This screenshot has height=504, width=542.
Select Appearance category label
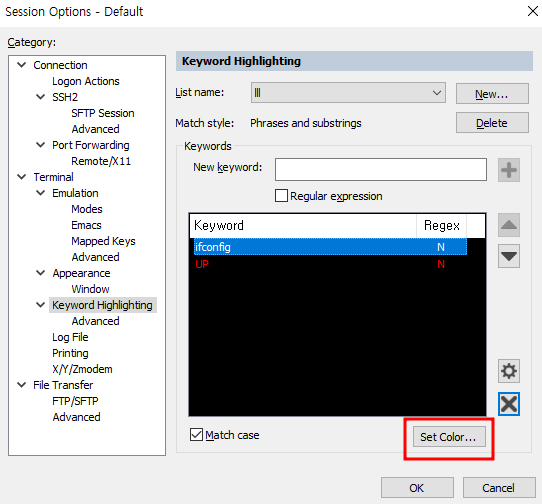point(81,273)
